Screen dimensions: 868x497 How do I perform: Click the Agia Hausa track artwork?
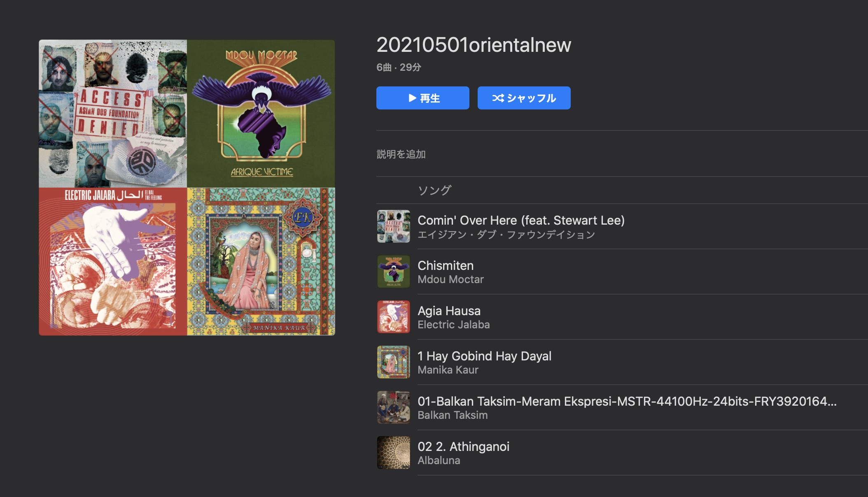[x=393, y=317]
